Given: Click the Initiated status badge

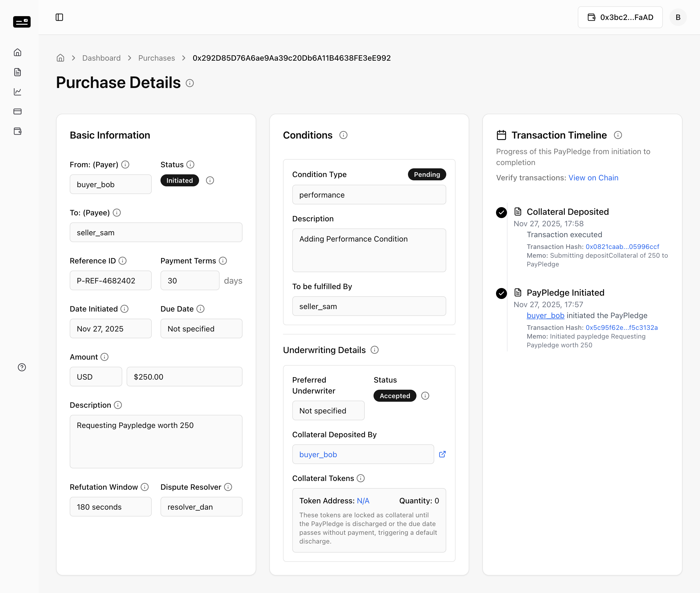Looking at the screenshot, I should pyautogui.click(x=180, y=181).
